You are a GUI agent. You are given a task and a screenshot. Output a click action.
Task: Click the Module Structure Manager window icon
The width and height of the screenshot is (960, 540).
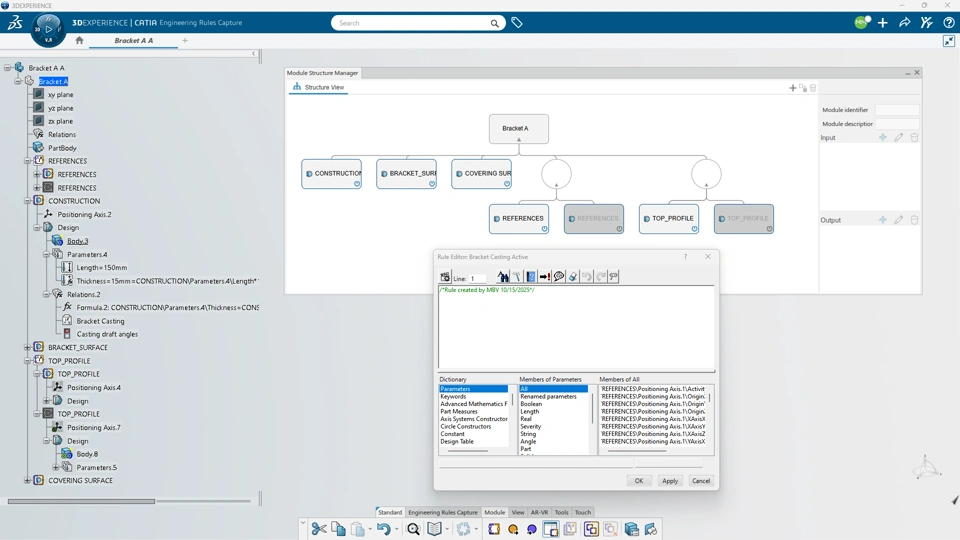pyautogui.click(x=550, y=529)
